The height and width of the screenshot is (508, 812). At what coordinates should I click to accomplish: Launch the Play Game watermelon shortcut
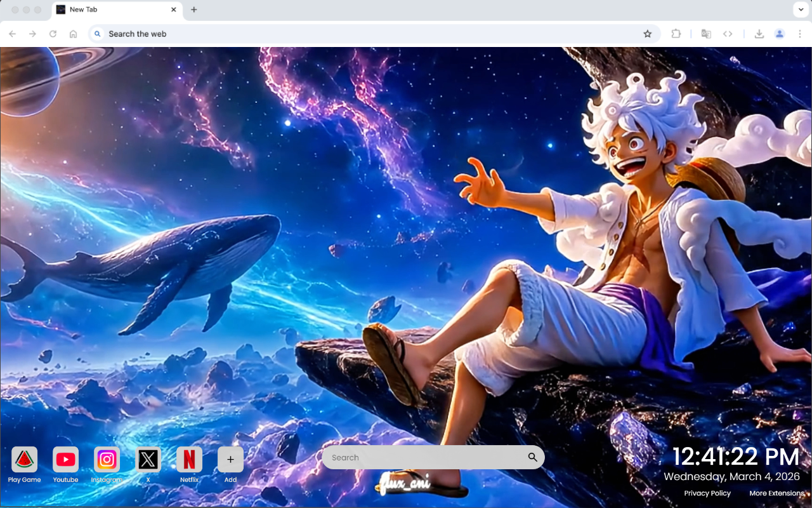pos(24,465)
